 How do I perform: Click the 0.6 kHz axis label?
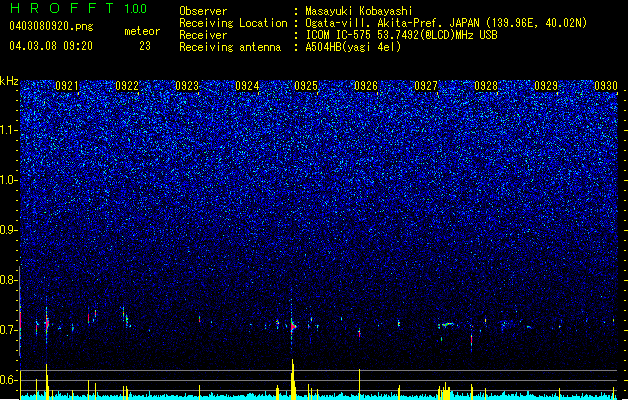click(x=9, y=380)
